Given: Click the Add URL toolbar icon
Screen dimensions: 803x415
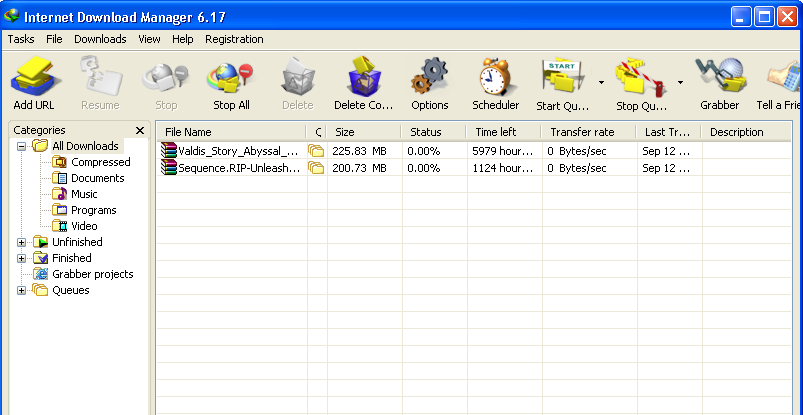Looking at the screenshot, I should (x=34, y=77).
